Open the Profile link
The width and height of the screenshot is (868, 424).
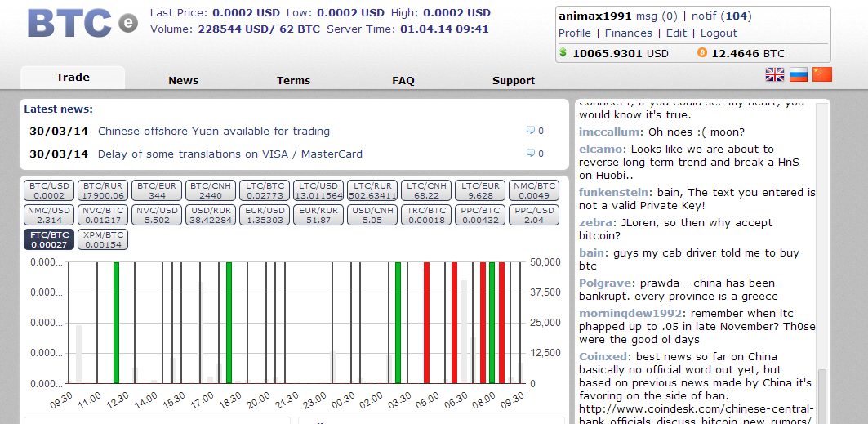575,33
